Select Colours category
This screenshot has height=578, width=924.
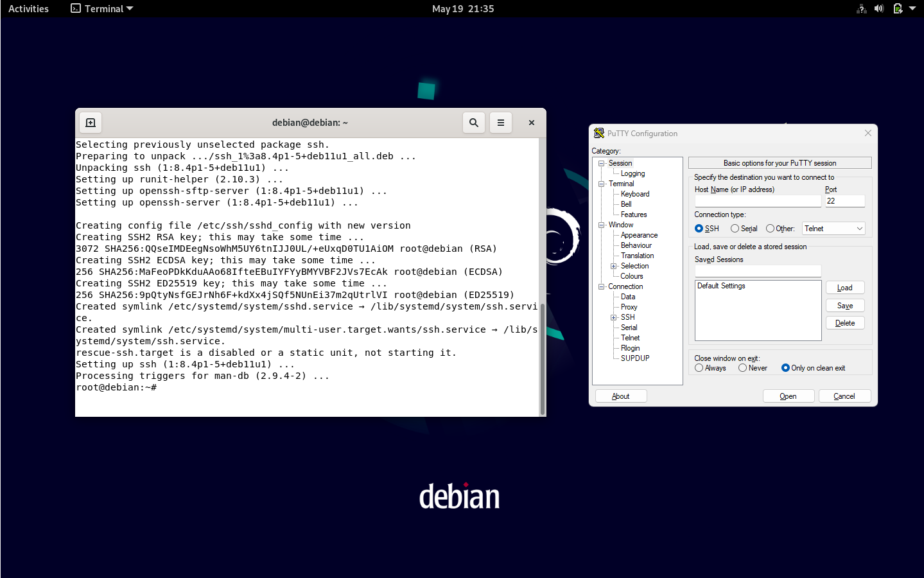(x=632, y=276)
